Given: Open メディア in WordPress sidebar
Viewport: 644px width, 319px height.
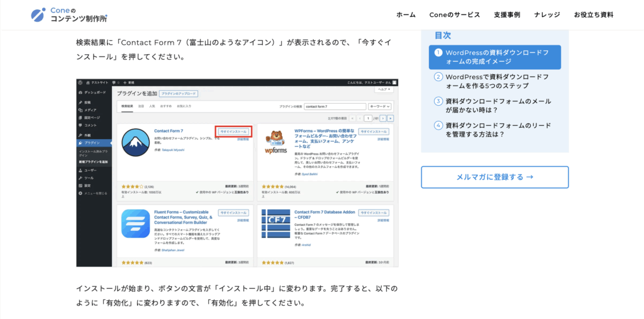Looking at the screenshot, I should [x=87, y=109].
